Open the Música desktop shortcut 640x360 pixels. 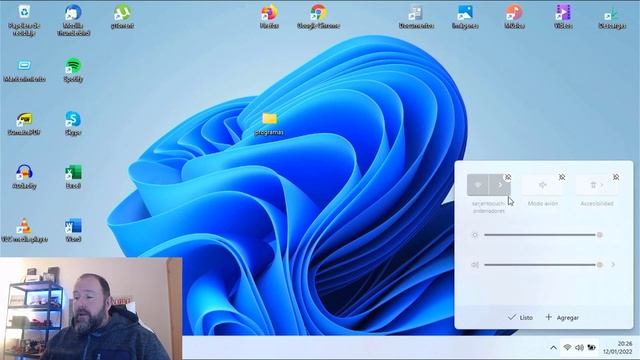tap(514, 17)
